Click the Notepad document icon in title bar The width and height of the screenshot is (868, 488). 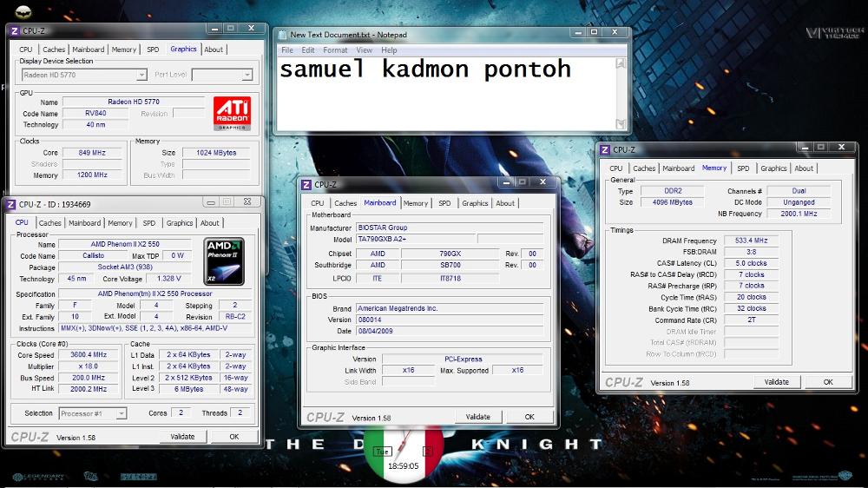tap(283, 35)
